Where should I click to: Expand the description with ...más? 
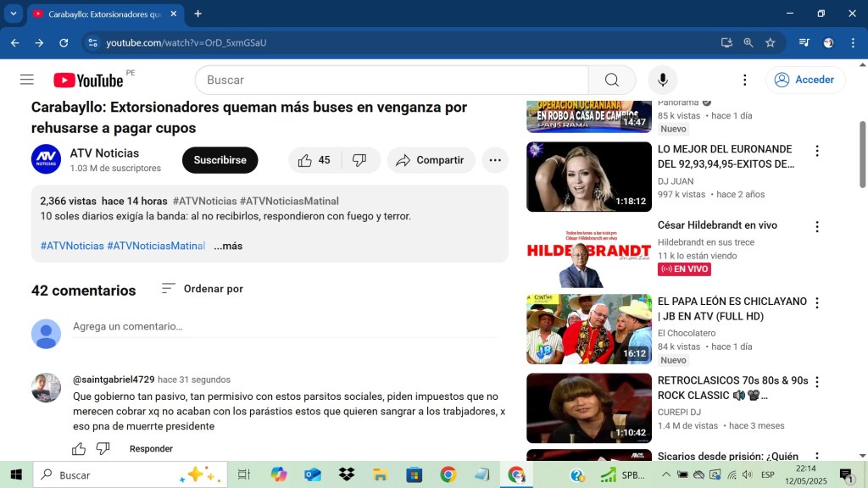228,246
